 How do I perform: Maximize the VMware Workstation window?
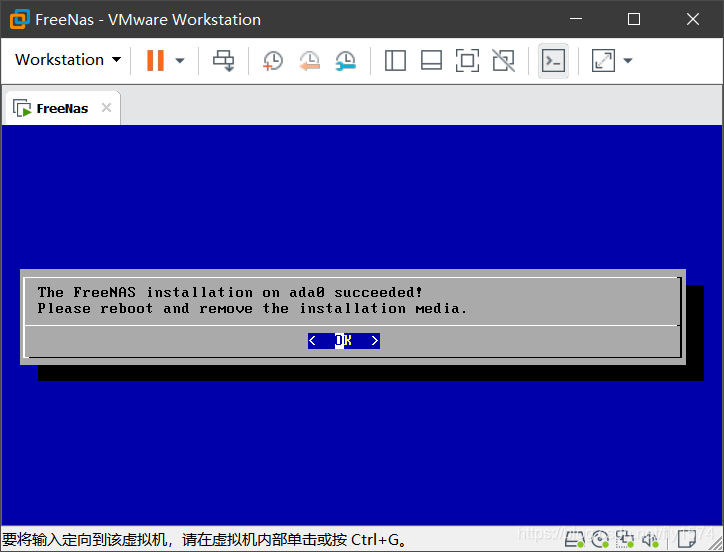click(x=634, y=19)
